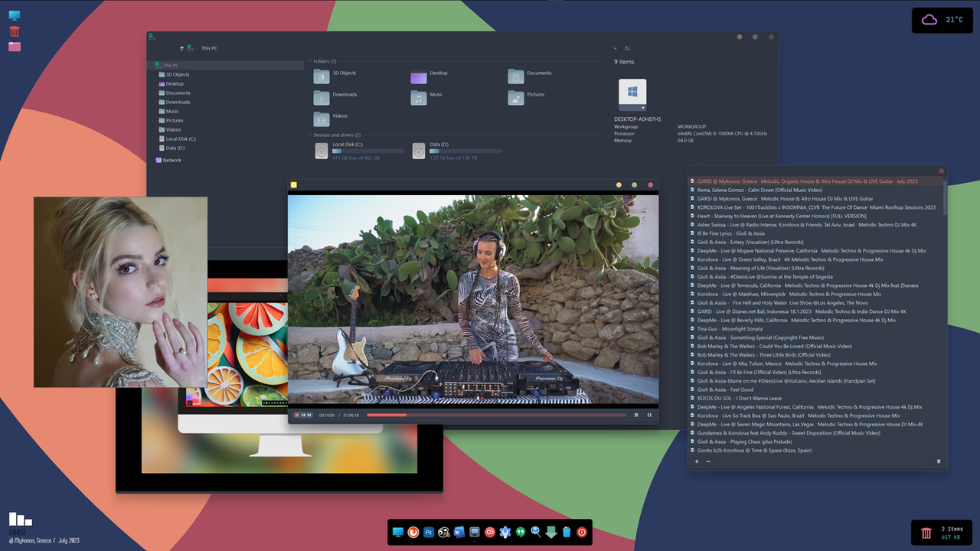Image resolution: width=980 pixels, height=551 pixels.
Task: Click This PC in the Explorer address path
Action: coord(209,48)
